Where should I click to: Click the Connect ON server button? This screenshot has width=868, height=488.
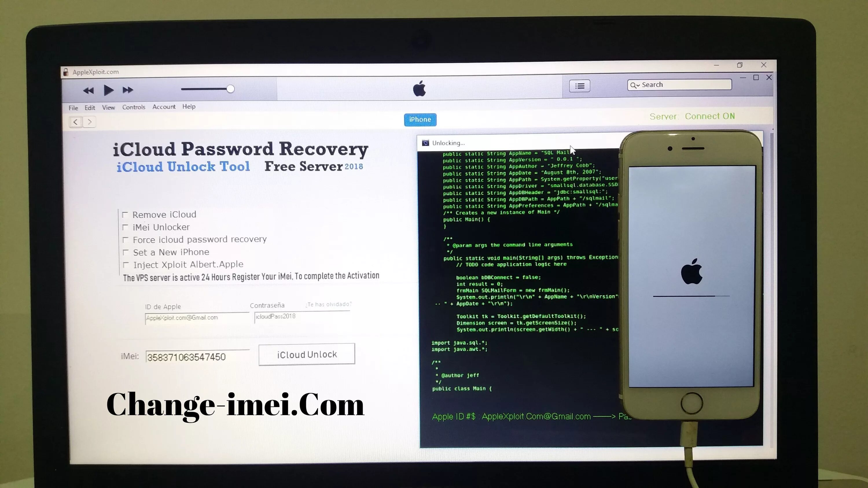710,116
